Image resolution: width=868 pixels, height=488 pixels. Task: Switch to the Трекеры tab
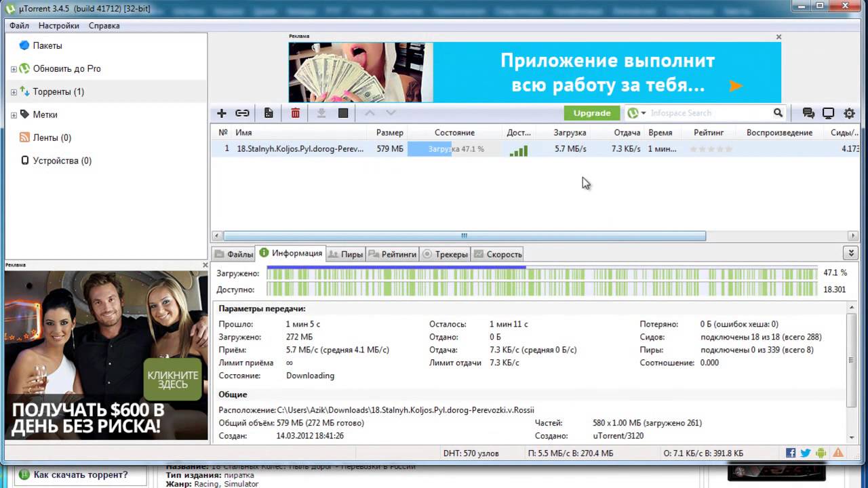pyautogui.click(x=445, y=254)
